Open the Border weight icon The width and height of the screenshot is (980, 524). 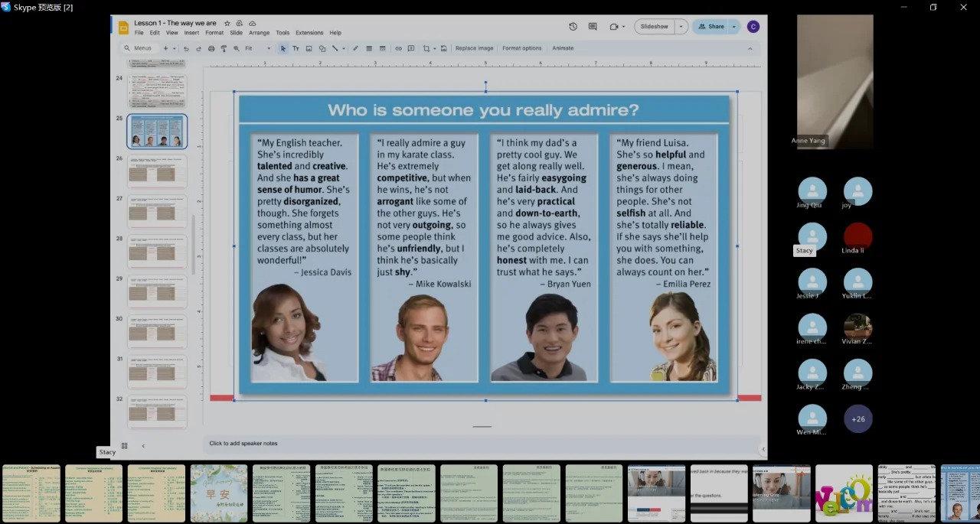click(x=369, y=48)
